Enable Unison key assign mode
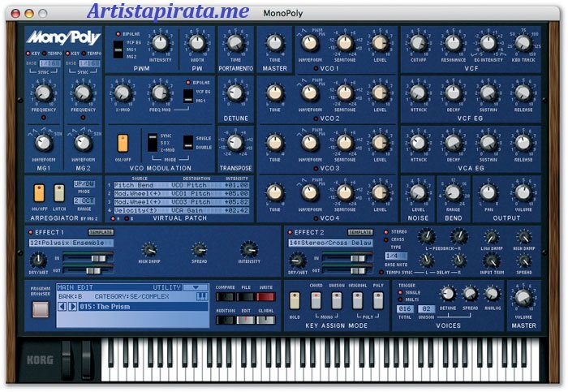The width and height of the screenshot is (568, 392). click(x=337, y=301)
